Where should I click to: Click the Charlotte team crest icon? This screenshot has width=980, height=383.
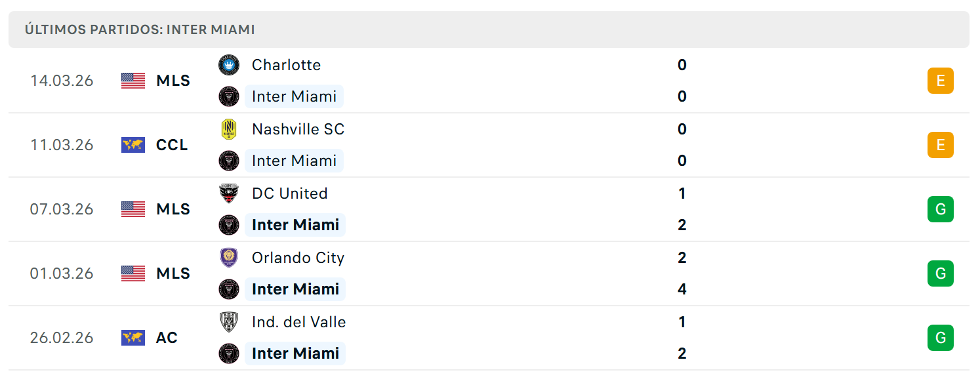229,65
